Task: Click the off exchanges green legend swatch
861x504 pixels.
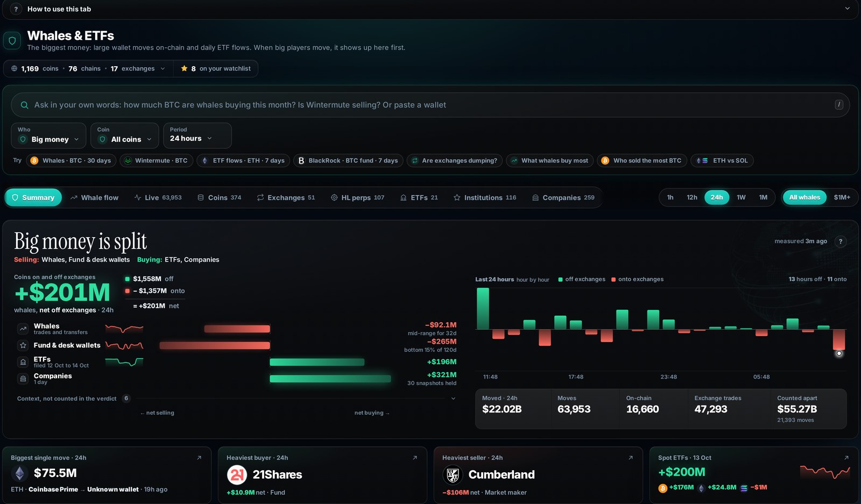Action: (560, 280)
